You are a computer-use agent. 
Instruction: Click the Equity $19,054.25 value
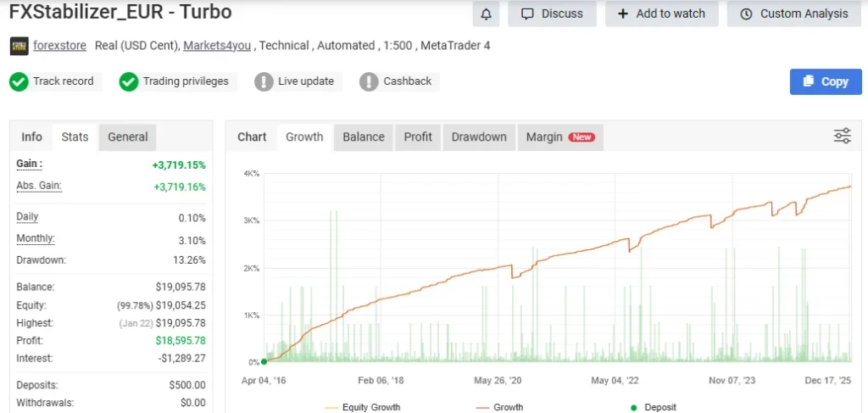[x=181, y=305]
